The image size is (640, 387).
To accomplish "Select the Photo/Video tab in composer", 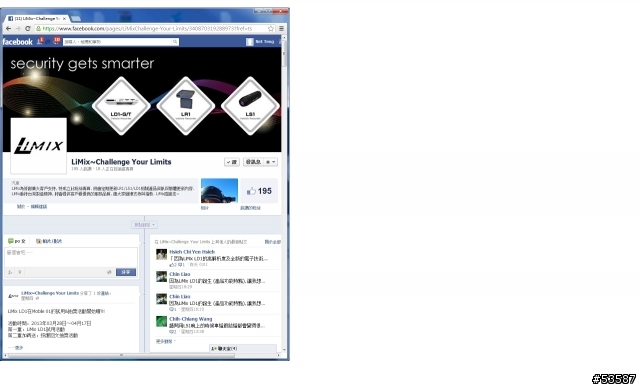I will [x=49, y=241].
